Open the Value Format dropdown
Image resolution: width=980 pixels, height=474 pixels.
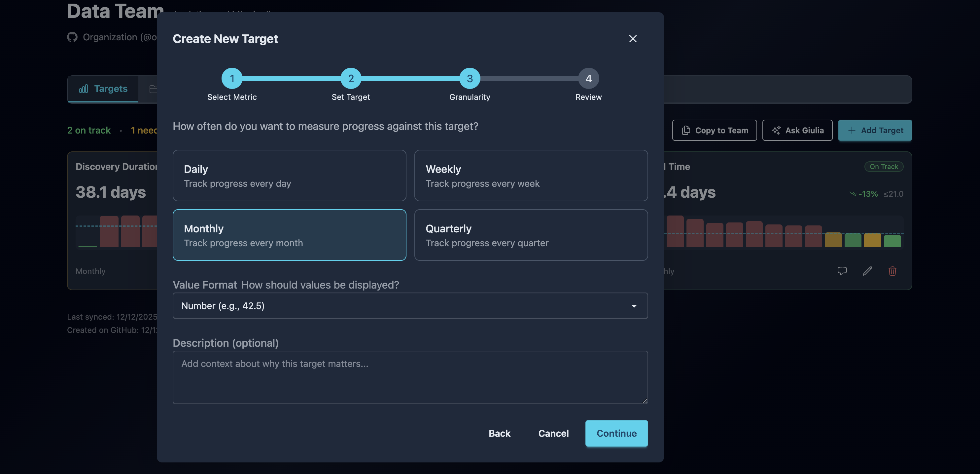coord(410,305)
